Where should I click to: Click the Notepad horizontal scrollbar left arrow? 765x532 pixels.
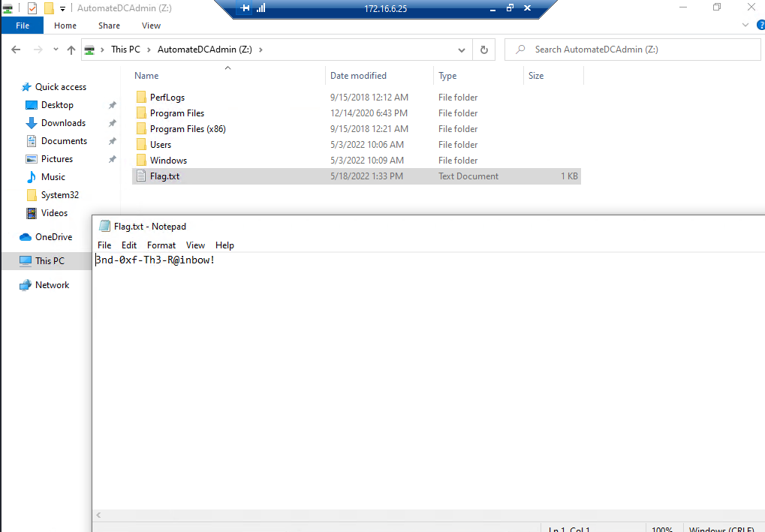(99, 515)
